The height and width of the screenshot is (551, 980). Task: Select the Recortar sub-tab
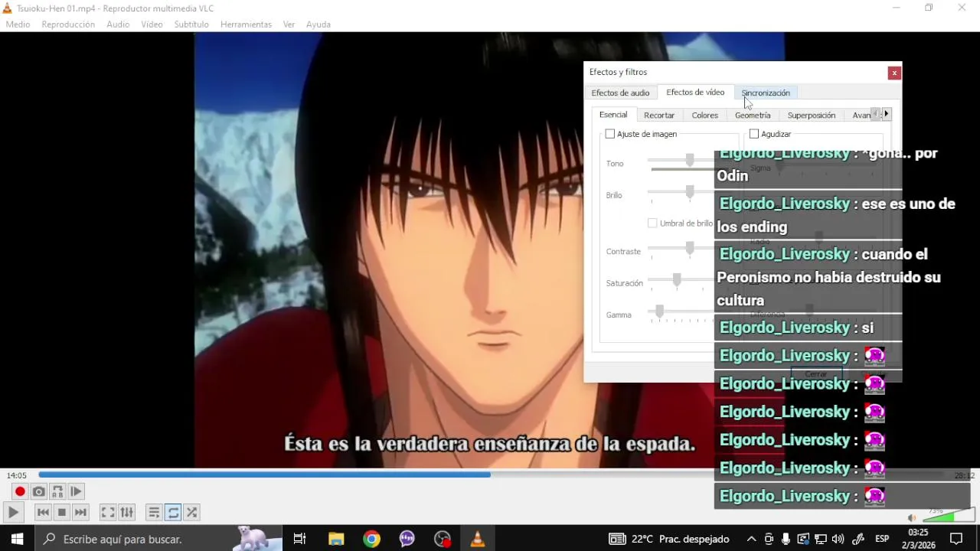[x=659, y=116]
